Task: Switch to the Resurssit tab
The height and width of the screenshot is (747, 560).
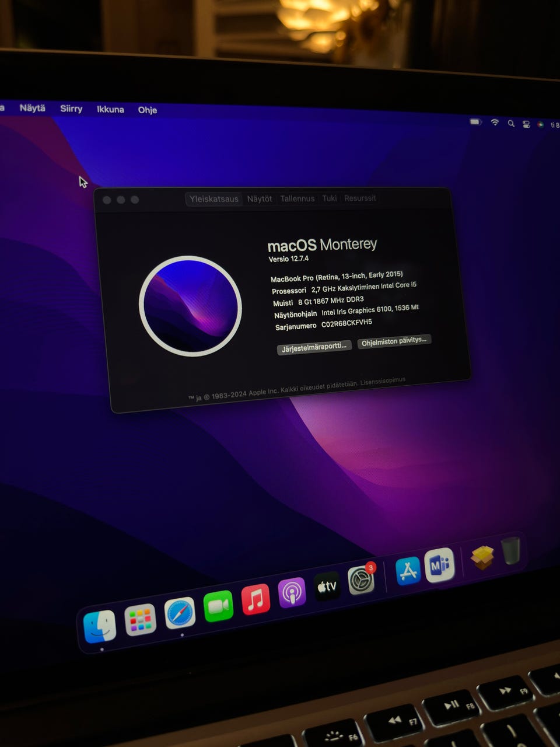Action: 360,198
